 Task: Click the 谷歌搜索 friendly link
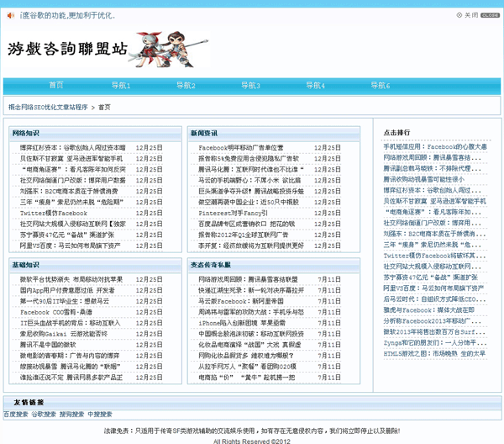click(x=45, y=415)
